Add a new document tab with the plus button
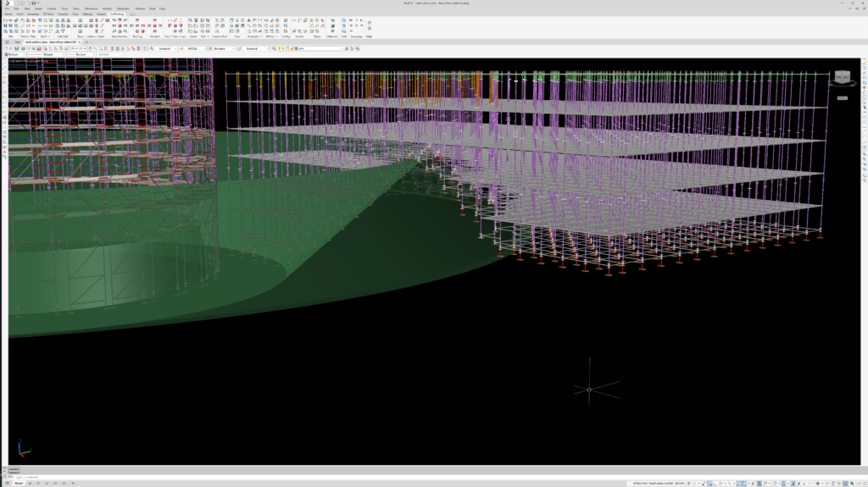This screenshot has height=487, width=868. click(x=86, y=42)
